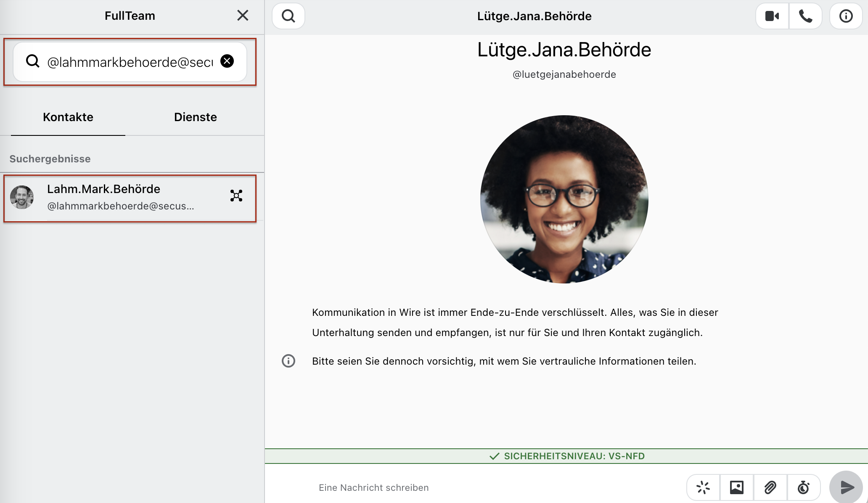Focus the @lahmmarkbehoerde search input
Viewport: 868px width, 503px height.
(130, 62)
